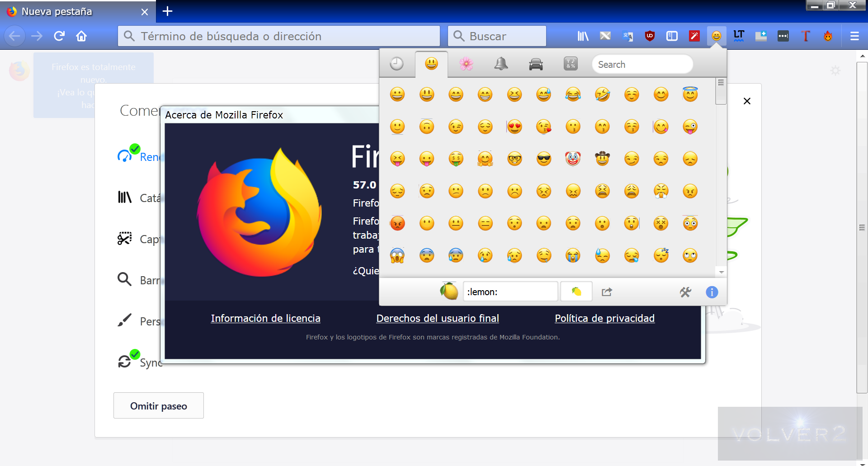
Task: Click the emoji panel scrollbar thumb
Action: (x=721, y=91)
